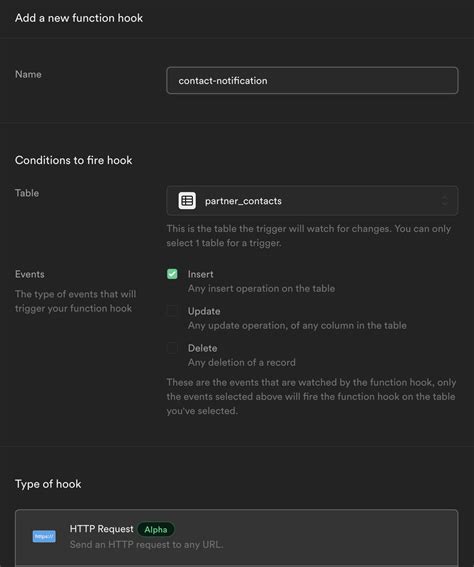Click the blue https:// icon

pos(44,536)
